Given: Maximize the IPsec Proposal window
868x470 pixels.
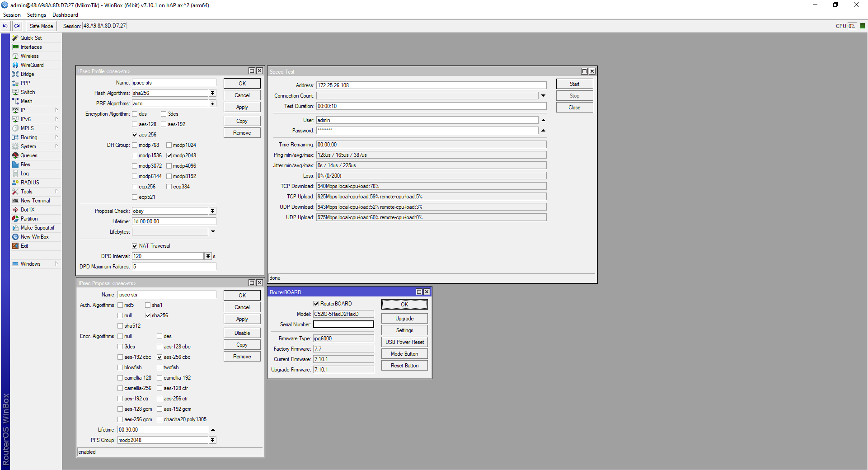Looking at the screenshot, I should coord(252,283).
